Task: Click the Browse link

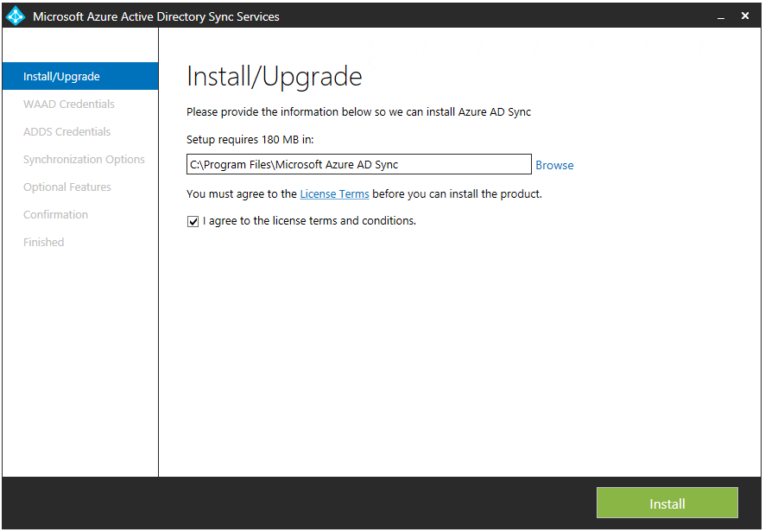Action: coord(554,165)
